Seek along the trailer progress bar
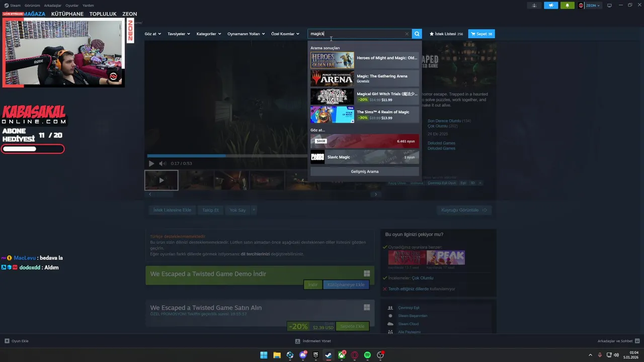The width and height of the screenshot is (644, 362). [227, 156]
